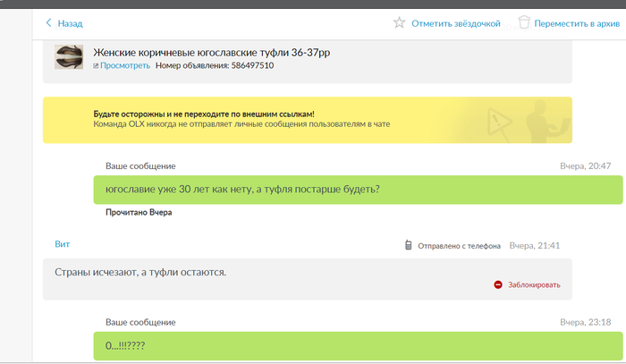Click green message О...!!!????
Image resolution: width=626 pixels, height=364 pixels.
[x=358, y=346]
